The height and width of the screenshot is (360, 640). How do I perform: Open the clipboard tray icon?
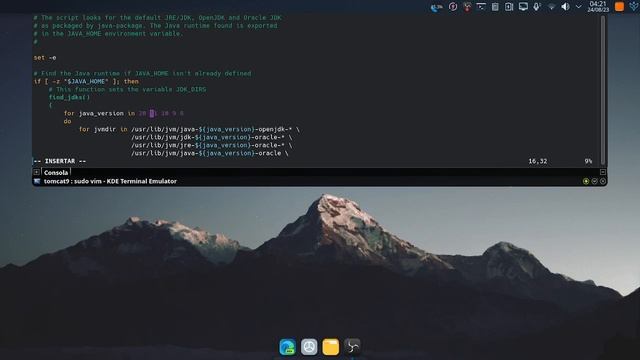coord(495,7)
